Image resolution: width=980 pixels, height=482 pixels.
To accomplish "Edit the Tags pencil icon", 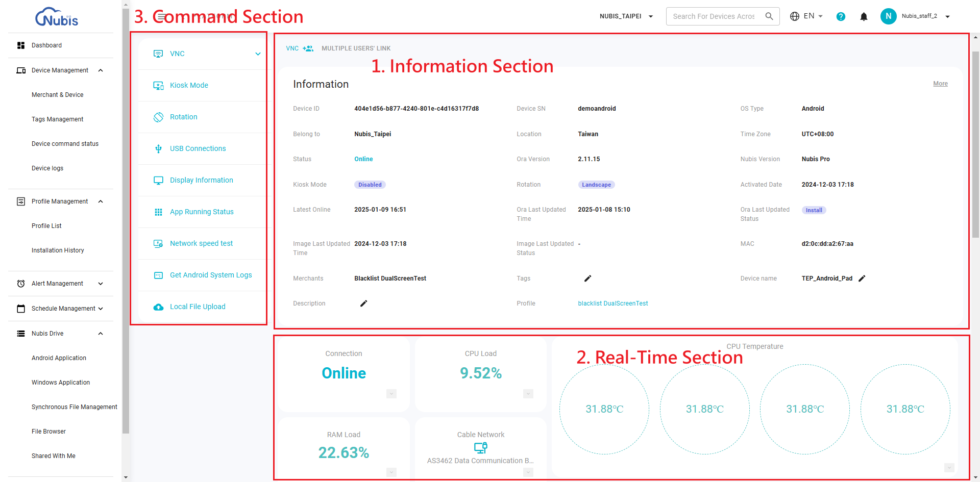I will point(588,278).
